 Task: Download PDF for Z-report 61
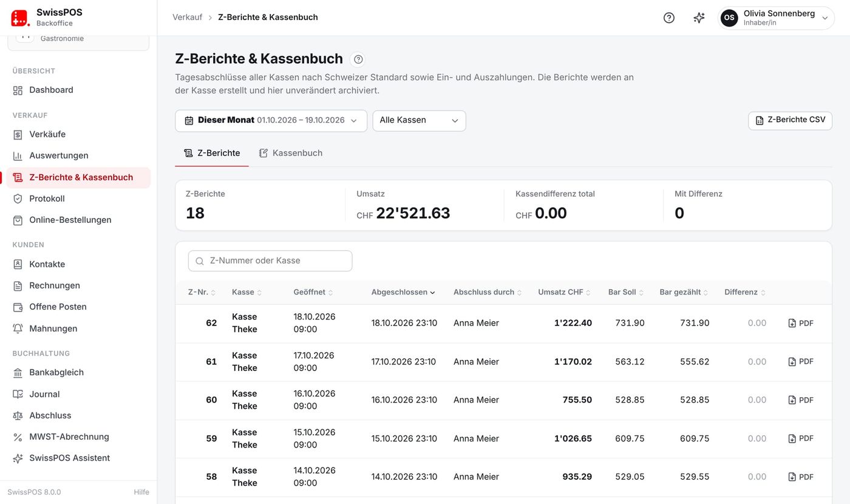pos(800,361)
